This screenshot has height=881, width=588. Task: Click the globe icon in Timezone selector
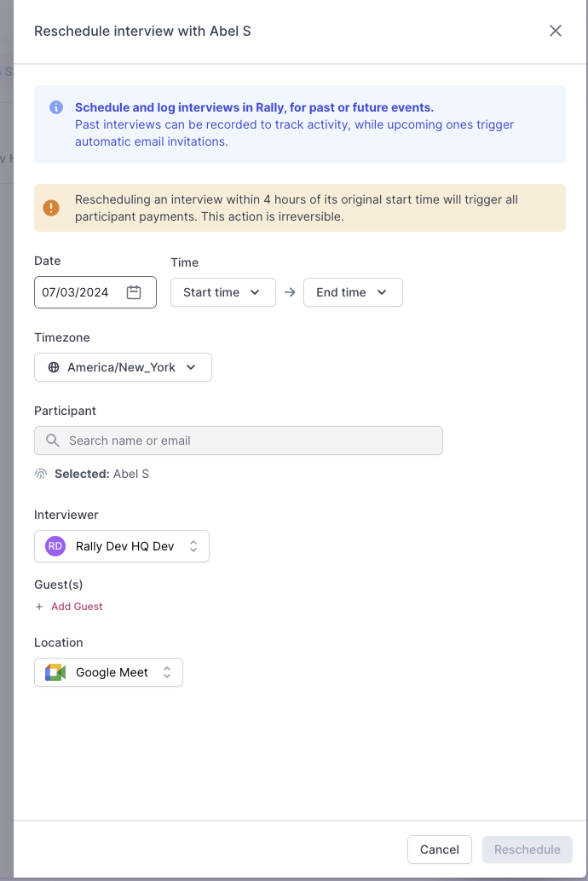point(54,367)
